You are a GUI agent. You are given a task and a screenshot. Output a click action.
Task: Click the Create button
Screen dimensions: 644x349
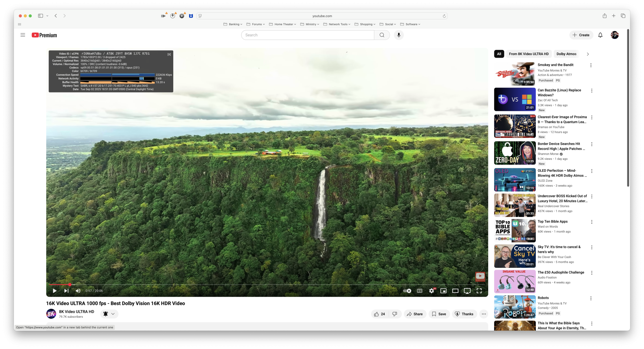click(581, 35)
